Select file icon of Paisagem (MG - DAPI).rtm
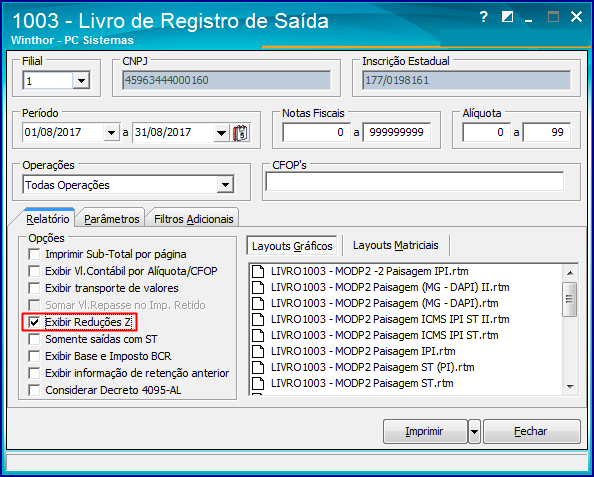Image resolution: width=594 pixels, height=477 pixels. 258,303
